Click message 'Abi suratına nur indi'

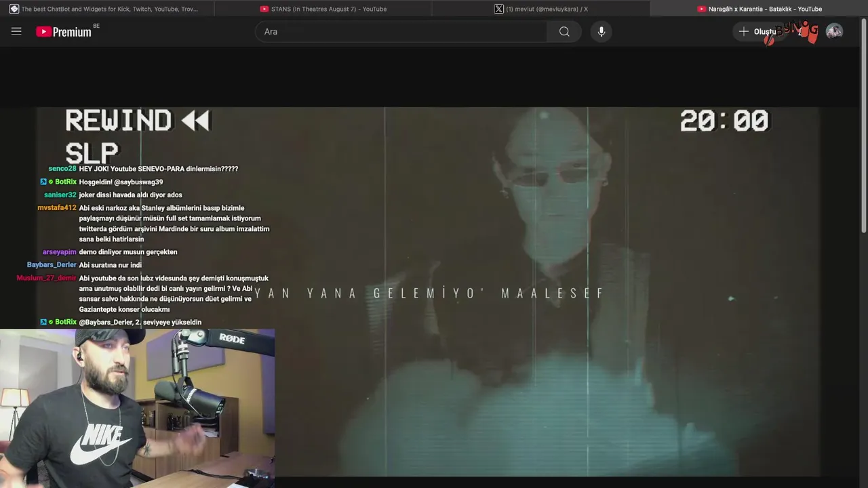coord(111,265)
